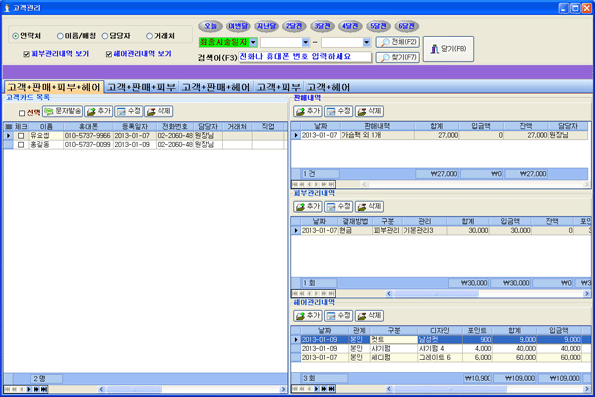Switch to 고객+판매+피부 tab
The width and height of the screenshot is (595, 397).
pos(141,87)
